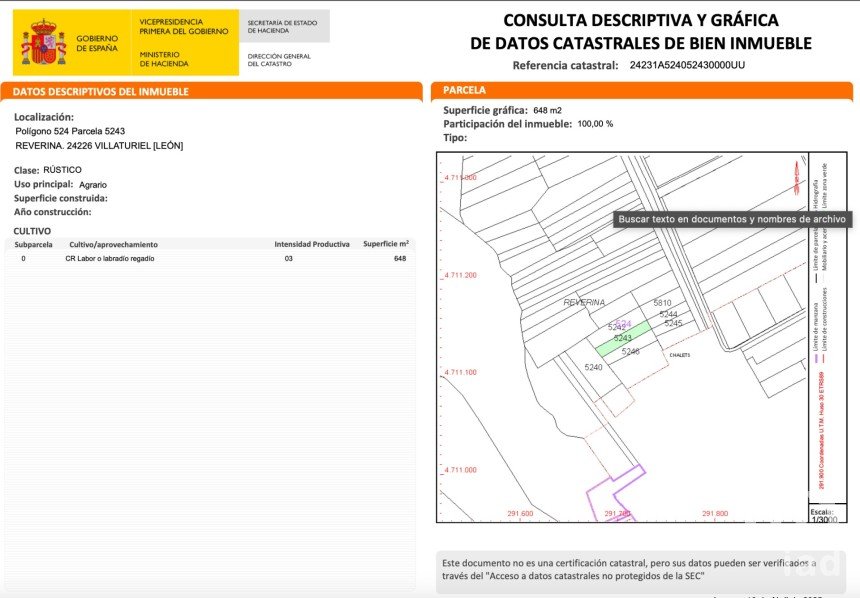Viewport: 860px width, 598px height.
Task: Click the CHALETS label on the map
Action: [679, 355]
